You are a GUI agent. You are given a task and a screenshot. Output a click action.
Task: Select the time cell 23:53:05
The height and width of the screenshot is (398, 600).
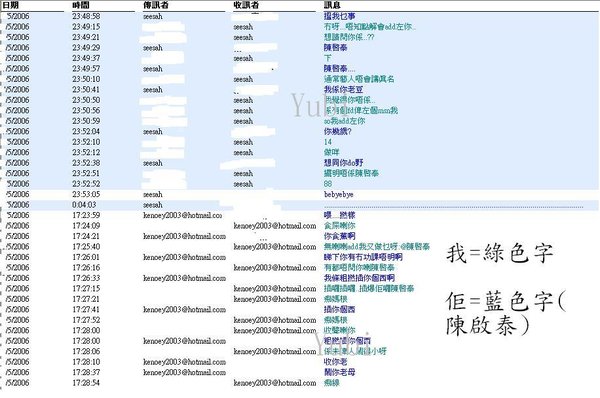(86, 194)
